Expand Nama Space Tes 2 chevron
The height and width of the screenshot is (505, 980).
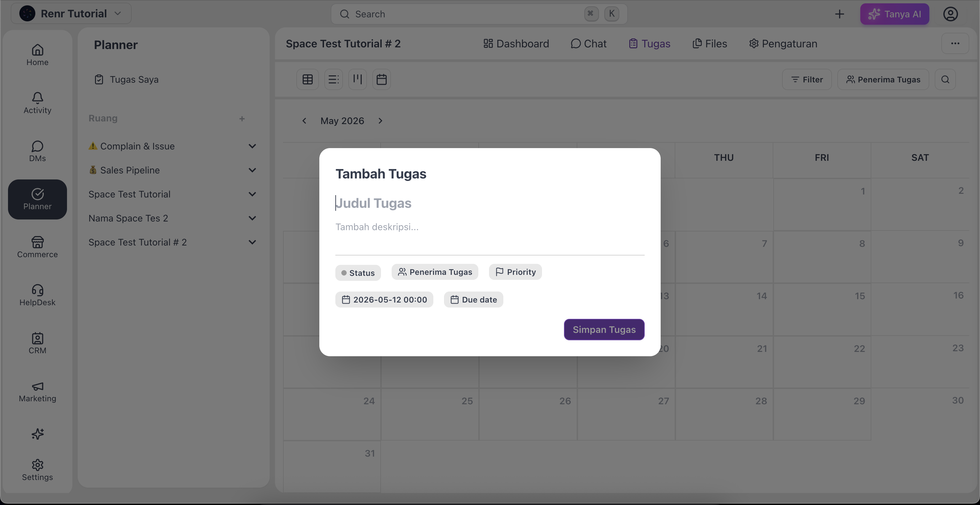tap(252, 218)
